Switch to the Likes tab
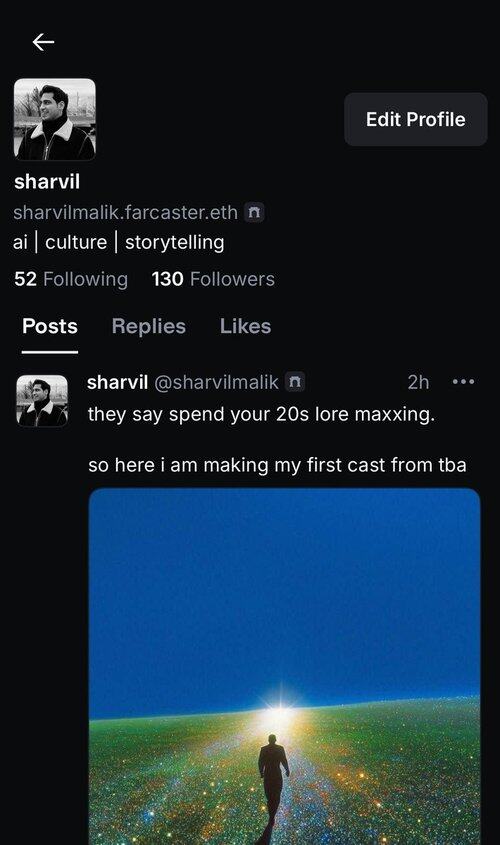This screenshot has height=845, width=500. 245,326
